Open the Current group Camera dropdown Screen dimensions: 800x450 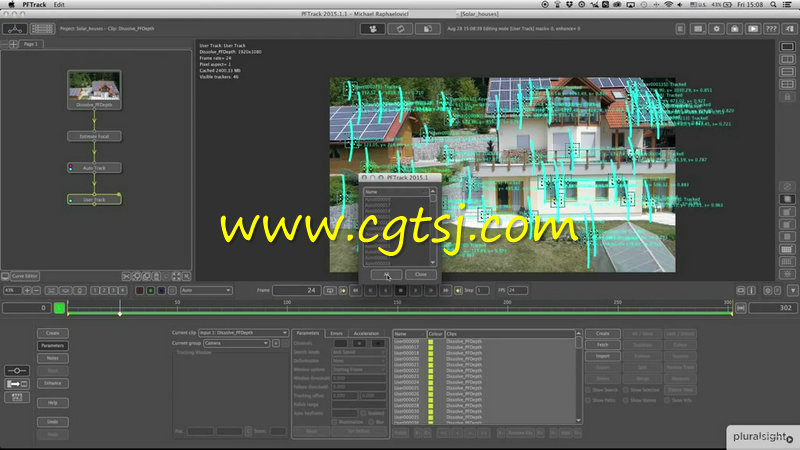pyautogui.click(x=236, y=343)
